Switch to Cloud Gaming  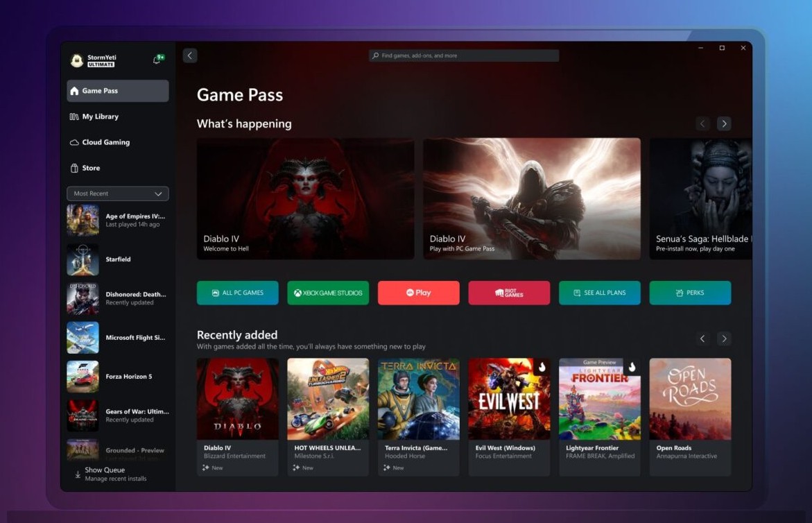pos(118,142)
